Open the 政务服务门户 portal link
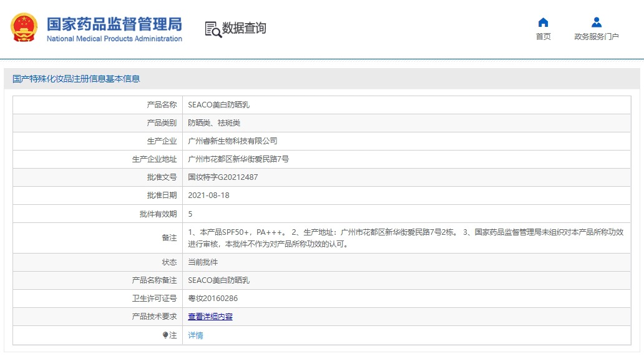This screenshot has height=356, width=644. [597, 37]
